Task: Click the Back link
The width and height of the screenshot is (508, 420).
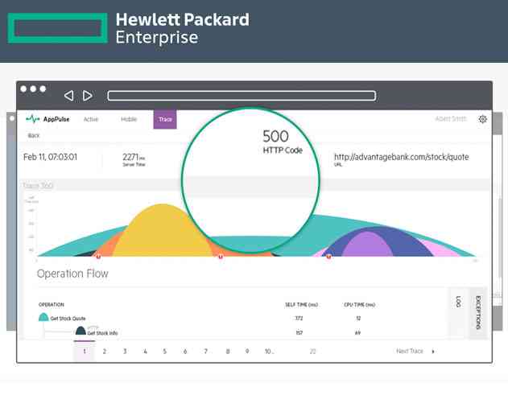Action: (34, 135)
